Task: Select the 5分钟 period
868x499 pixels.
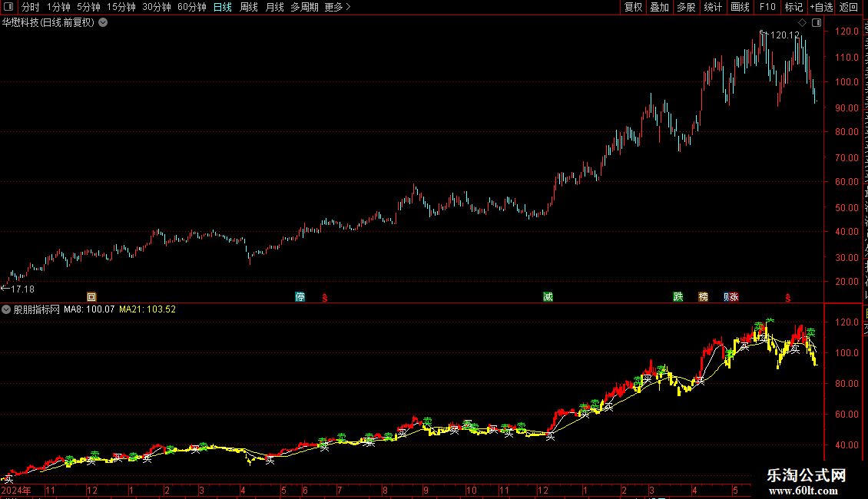Action: [88, 7]
